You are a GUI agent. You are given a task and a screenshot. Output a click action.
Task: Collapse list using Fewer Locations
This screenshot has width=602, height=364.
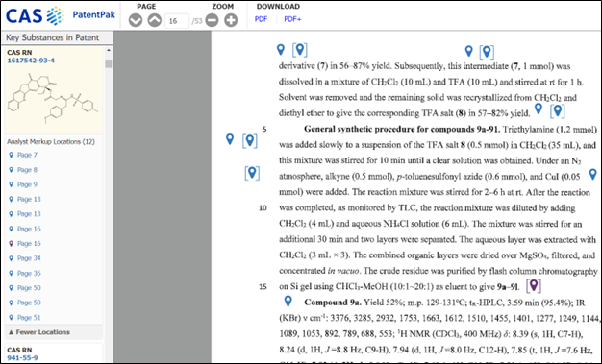tap(53, 332)
